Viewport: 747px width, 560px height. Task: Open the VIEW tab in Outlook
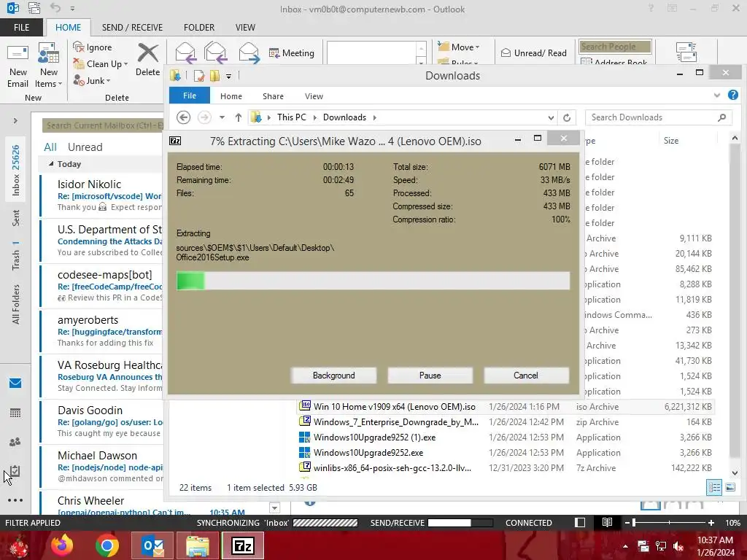pyautogui.click(x=245, y=27)
